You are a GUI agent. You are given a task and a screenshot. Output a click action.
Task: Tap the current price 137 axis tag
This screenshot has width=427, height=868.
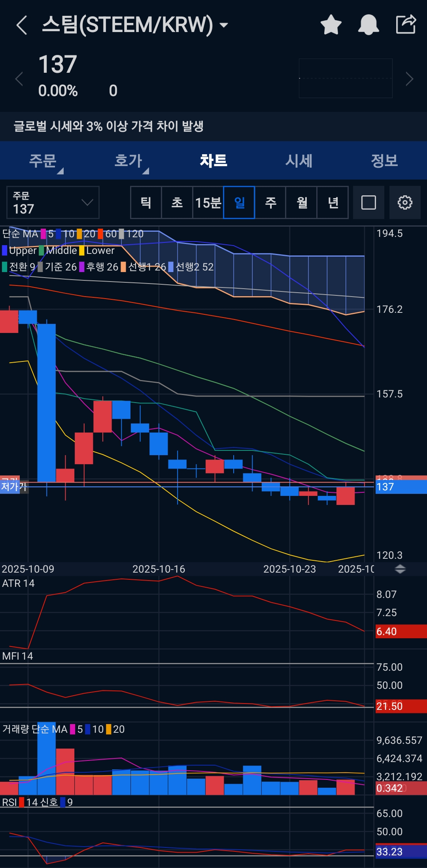(x=401, y=487)
